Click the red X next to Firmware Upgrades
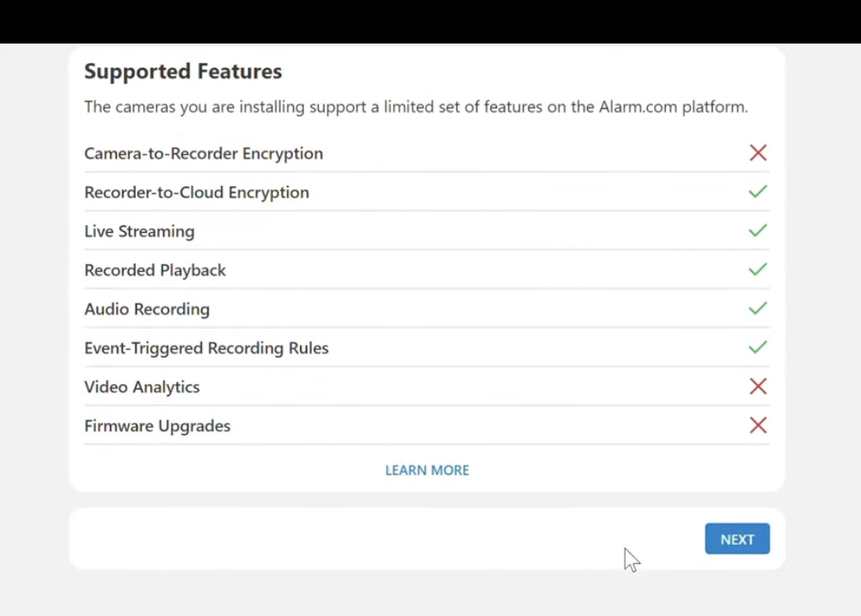Screen dimensions: 861x616 coord(757,425)
